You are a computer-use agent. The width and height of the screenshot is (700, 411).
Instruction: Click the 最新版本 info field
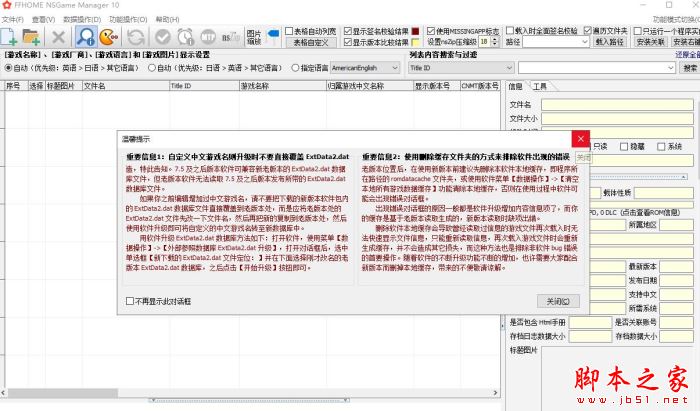click(676, 266)
